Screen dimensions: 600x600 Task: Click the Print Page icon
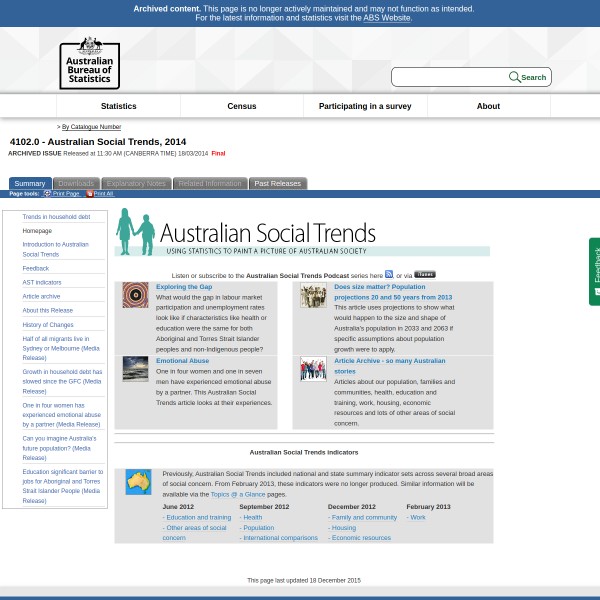click(x=47, y=194)
